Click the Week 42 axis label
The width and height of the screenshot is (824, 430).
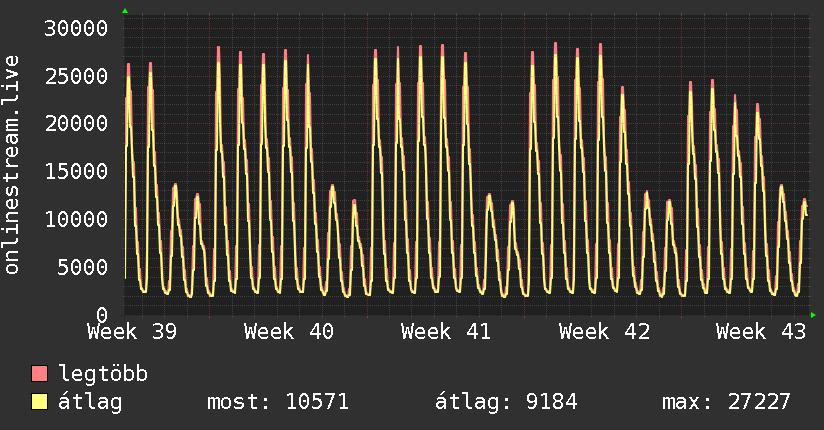coord(604,332)
